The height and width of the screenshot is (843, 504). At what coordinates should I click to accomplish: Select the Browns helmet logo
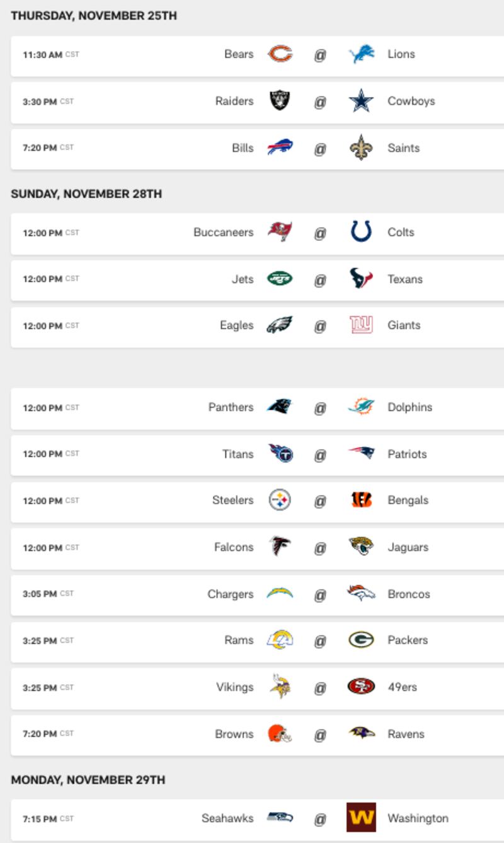pyautogui.click(x=280, y=734)
